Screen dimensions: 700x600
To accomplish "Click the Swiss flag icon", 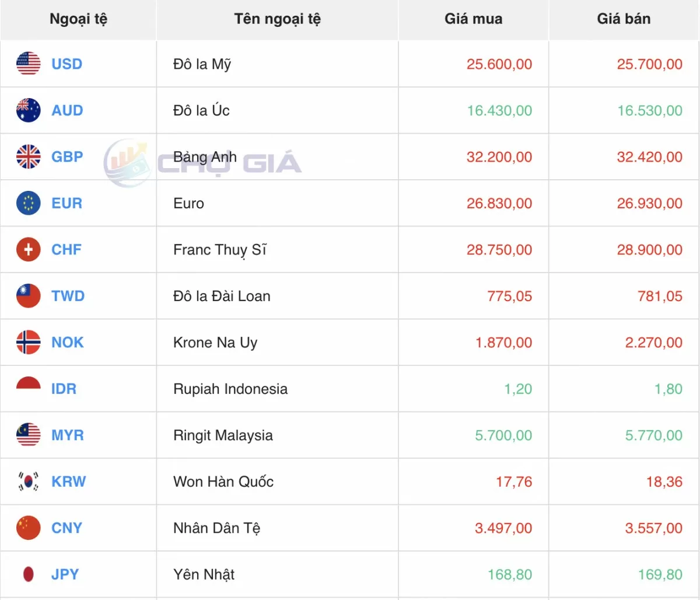I will pyautogui.click(x=28, y=250).
